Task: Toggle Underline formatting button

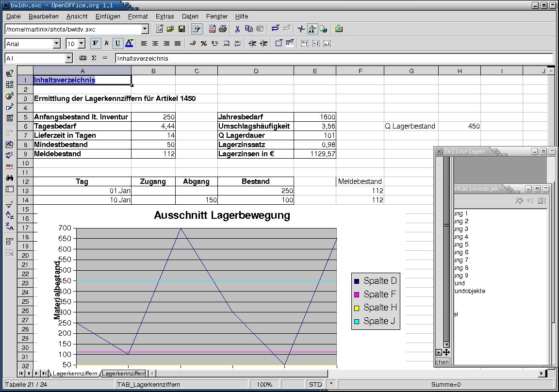Action: pyautogui.click(x=117, y=44)
